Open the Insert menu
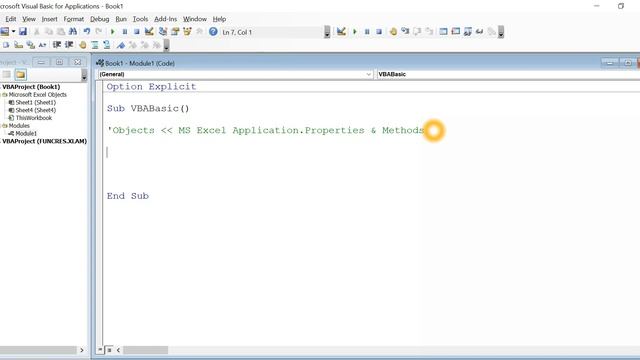Screen dimensions: 640x360 (49, 19)
